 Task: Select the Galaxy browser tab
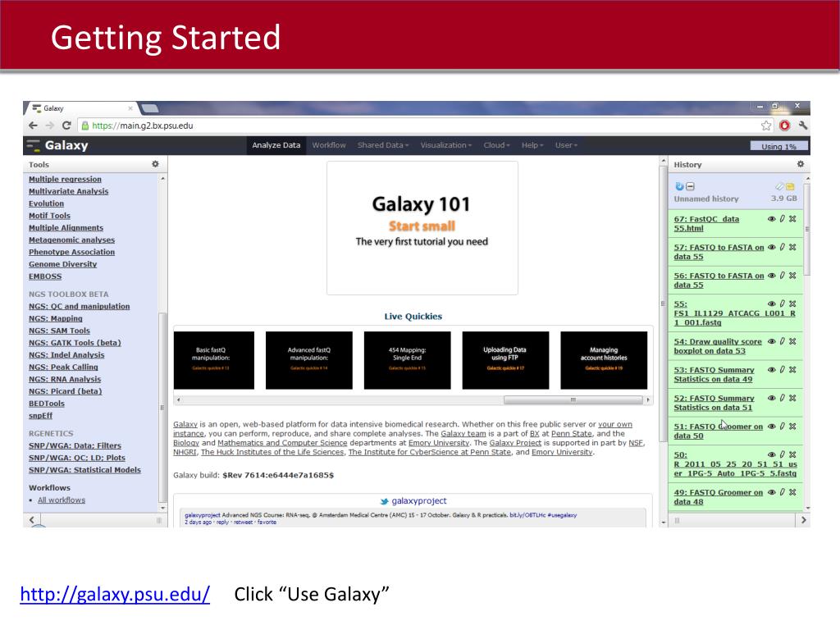click(81, 108)
